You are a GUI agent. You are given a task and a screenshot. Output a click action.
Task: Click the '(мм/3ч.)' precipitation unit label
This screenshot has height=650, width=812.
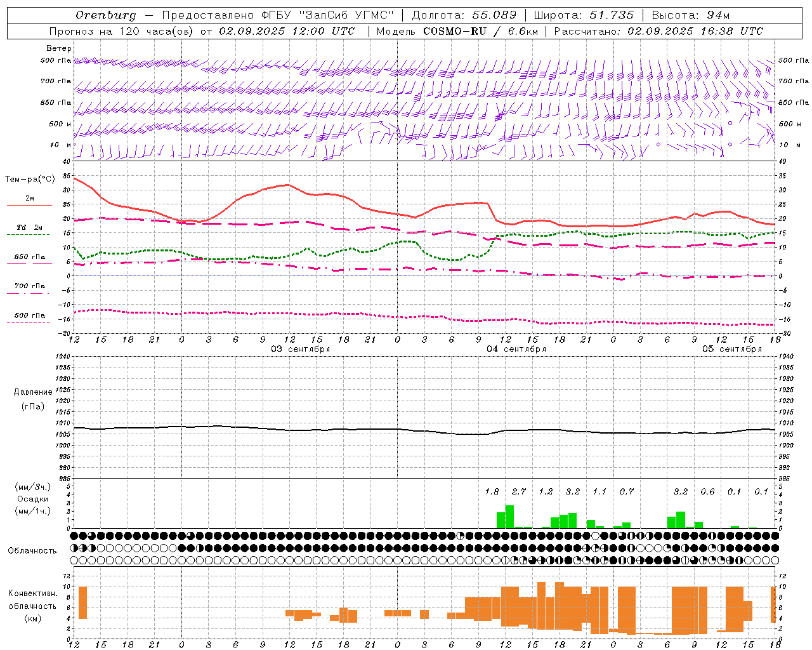[33, 487]
